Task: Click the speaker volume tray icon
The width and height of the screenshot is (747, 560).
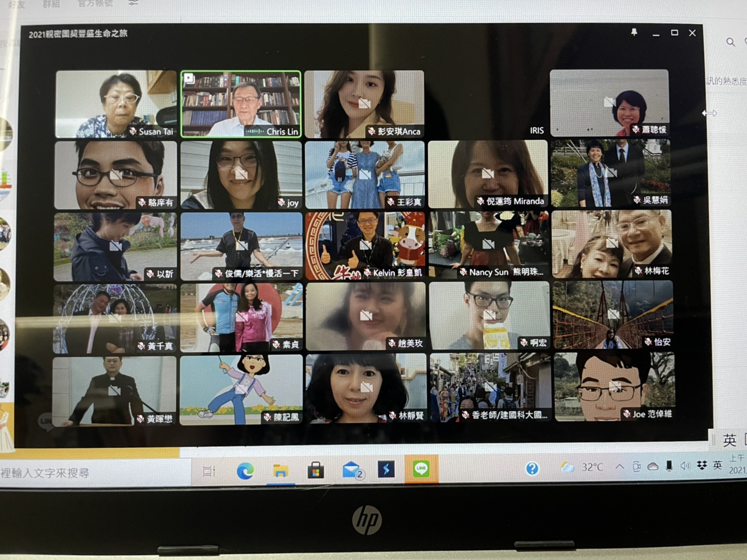Action: coord(685,466)
